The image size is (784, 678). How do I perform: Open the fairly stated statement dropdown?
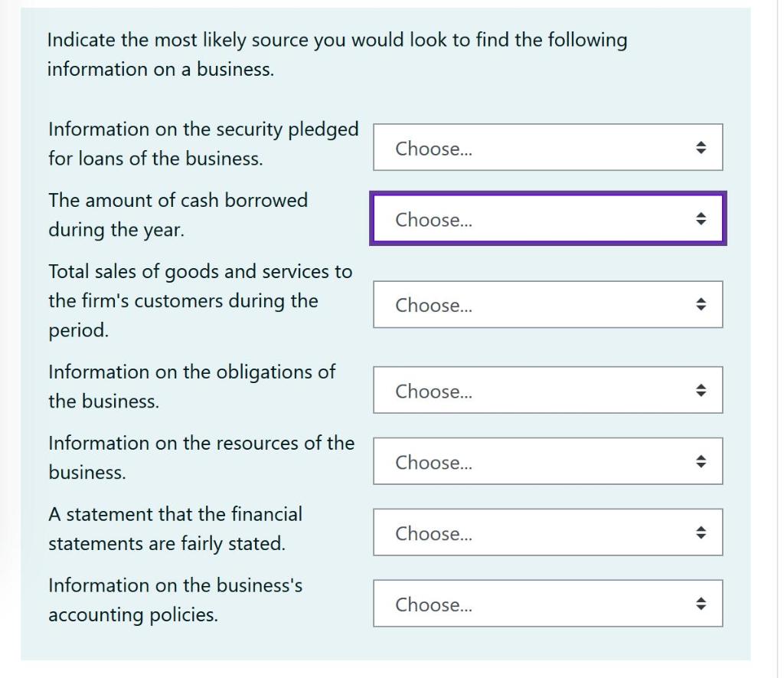click(x=547, y=532)
